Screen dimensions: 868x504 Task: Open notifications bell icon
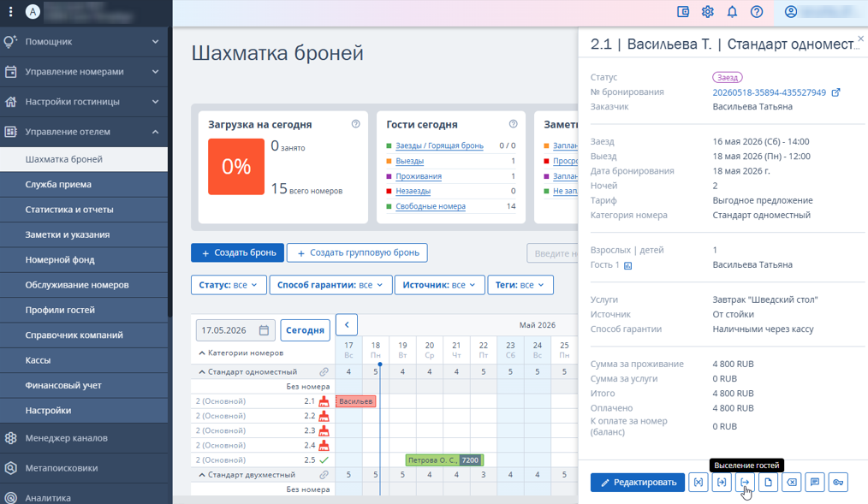coord(732,12)
